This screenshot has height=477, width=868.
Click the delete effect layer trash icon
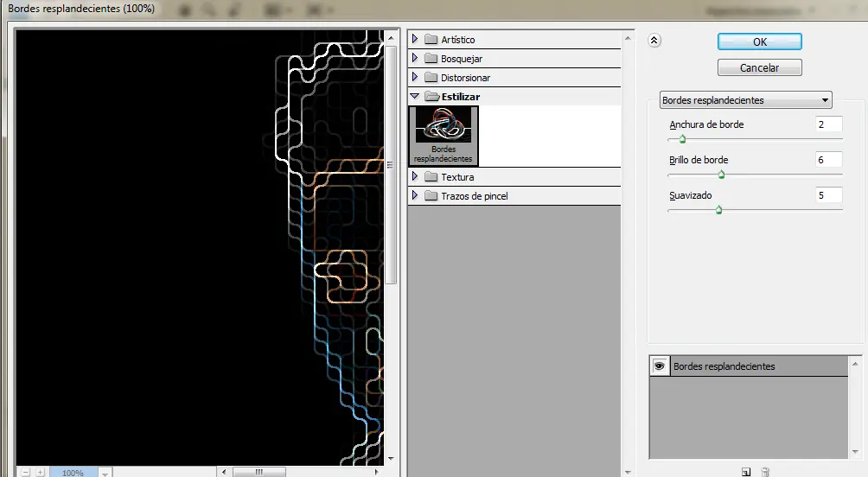click(765, 472)
